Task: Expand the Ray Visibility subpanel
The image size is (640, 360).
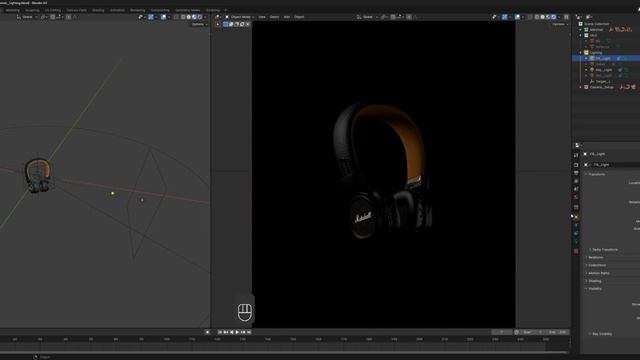Action: [x=601, y=334]
